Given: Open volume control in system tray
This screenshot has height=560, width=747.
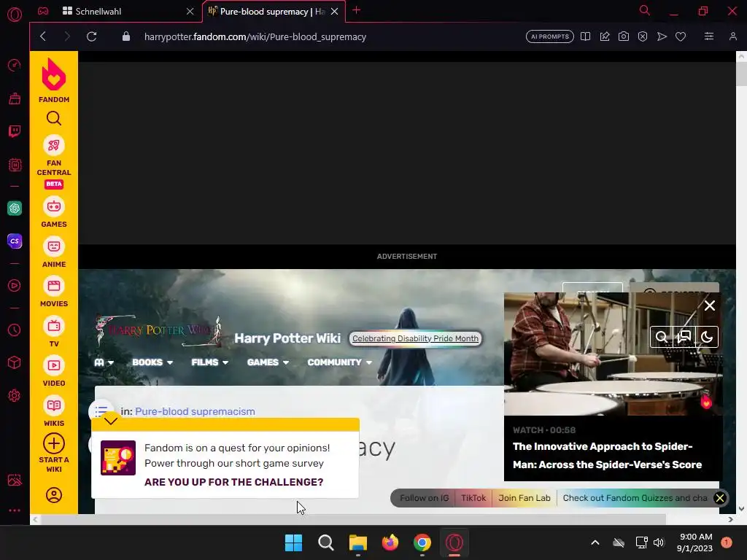Looking at the screenshot, I should click(x=659, y=542).
